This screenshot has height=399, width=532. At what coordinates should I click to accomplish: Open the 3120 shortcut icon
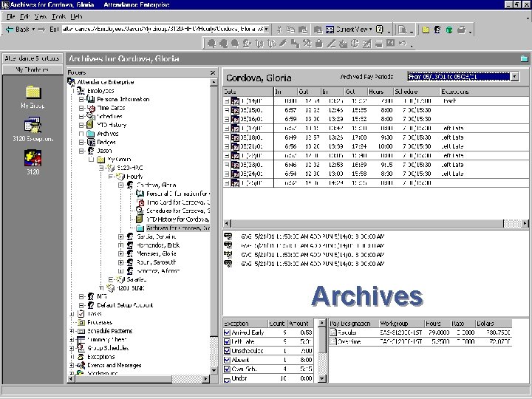pos(33,158)
